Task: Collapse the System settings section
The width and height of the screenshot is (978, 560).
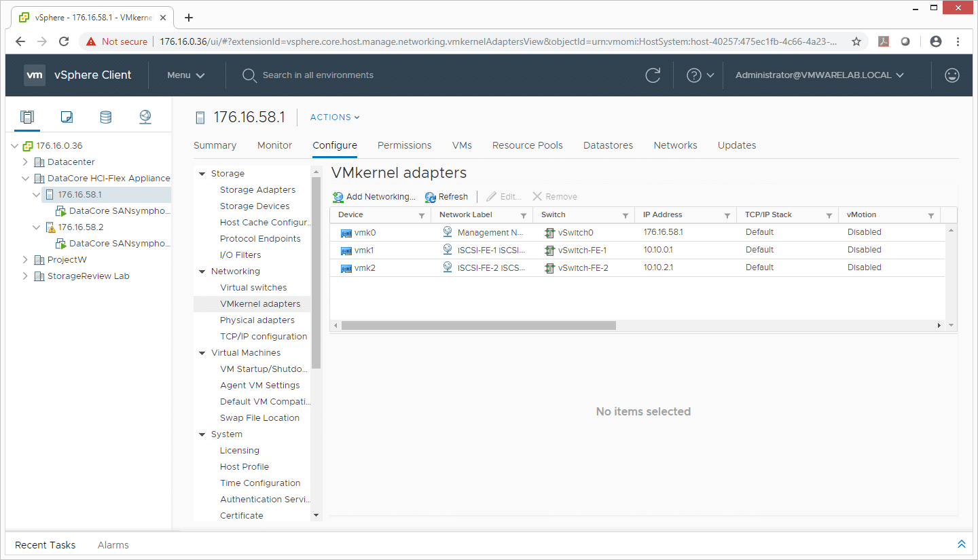Action: coord(202,434)
